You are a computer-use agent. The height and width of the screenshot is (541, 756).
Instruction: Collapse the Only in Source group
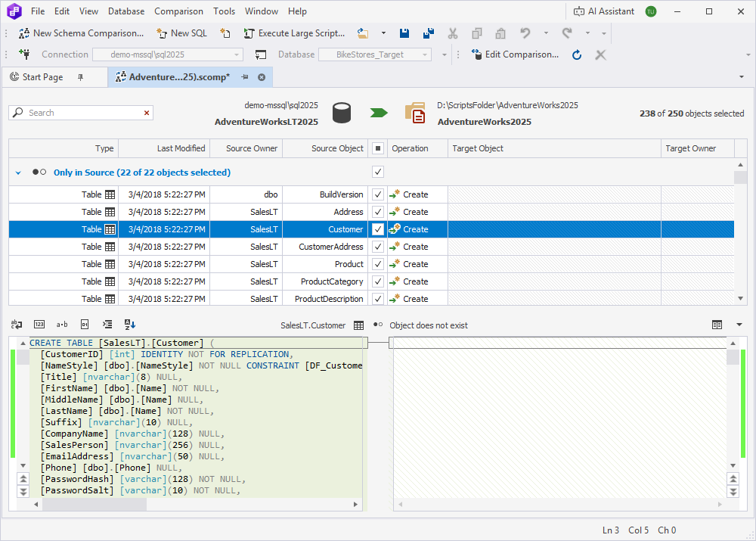pos(18,173)
